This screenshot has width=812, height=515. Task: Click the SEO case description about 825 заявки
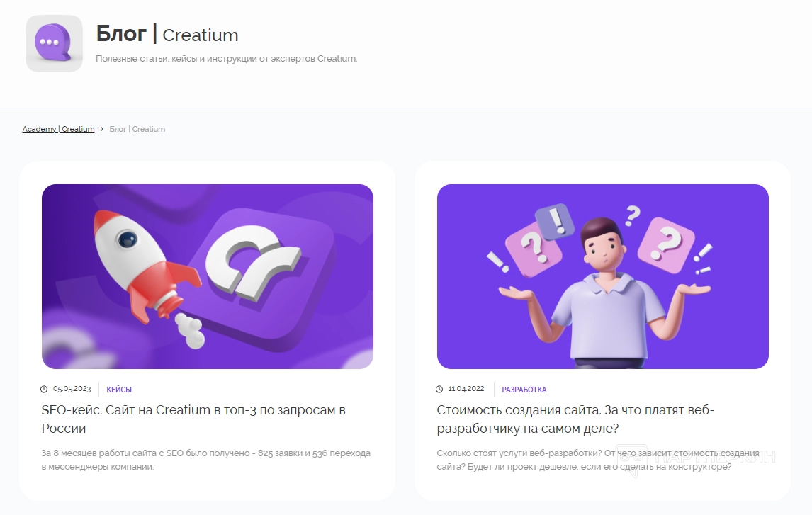206,460
